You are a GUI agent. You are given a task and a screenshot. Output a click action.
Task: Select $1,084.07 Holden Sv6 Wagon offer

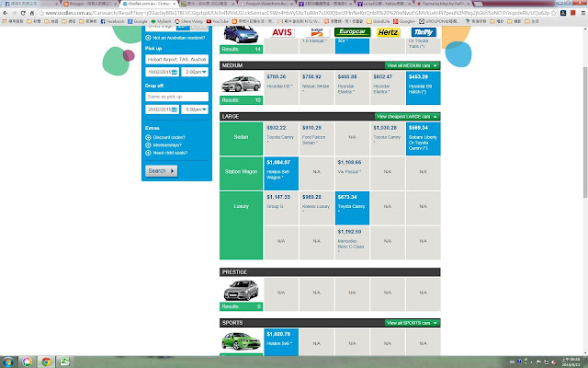pyautogui.click(x=281, y=174)
